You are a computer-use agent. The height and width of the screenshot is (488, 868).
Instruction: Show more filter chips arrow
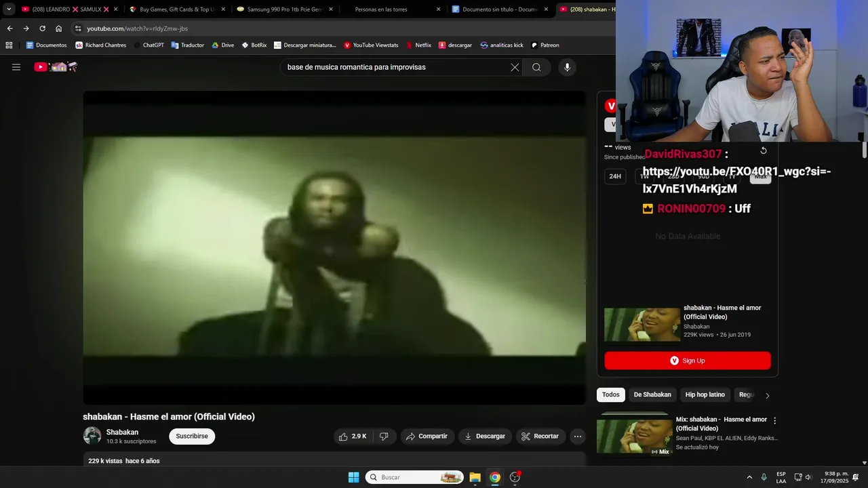pyautogui.click(x=767, y=395)
